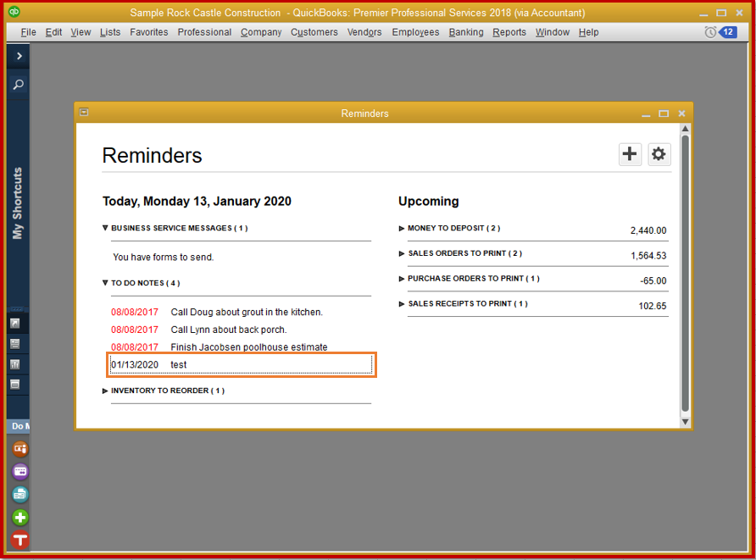
Task: Open the Vendors menu
Action: pos(364,32)
